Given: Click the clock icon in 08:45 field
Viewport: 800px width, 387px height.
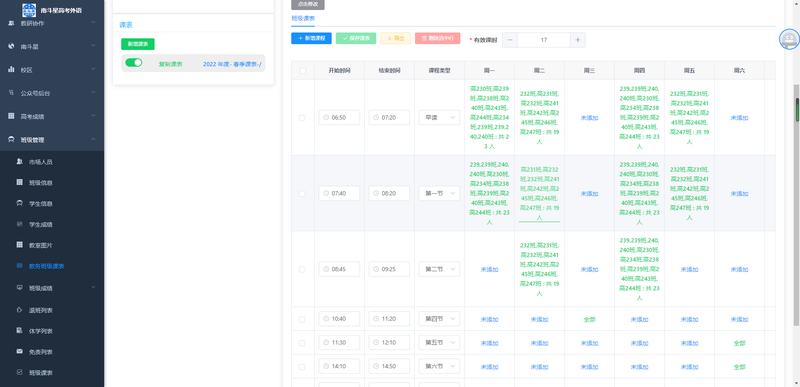Looking at the screenshot, I should click(x=326, y=269).
